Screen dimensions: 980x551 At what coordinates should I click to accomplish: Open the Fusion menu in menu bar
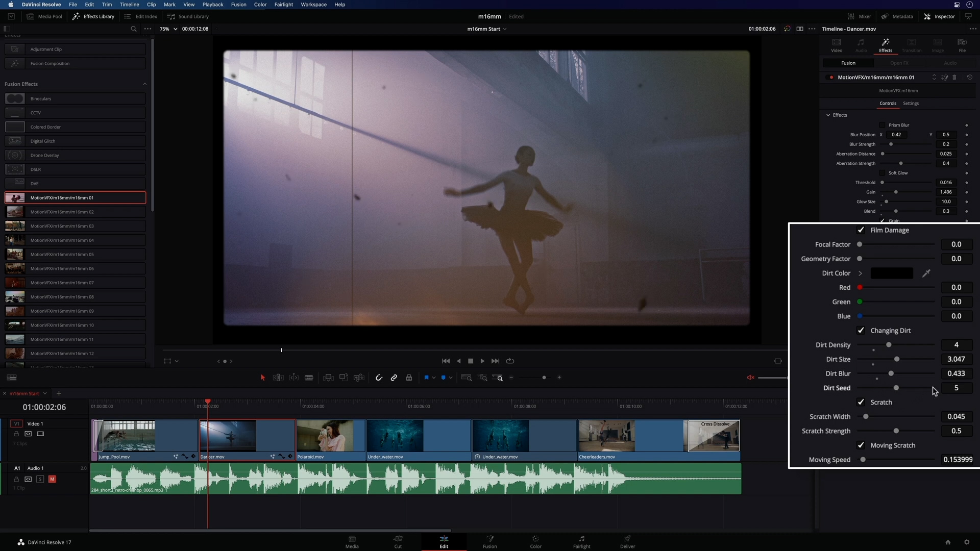pyautogui.click(x=238, y=5)
